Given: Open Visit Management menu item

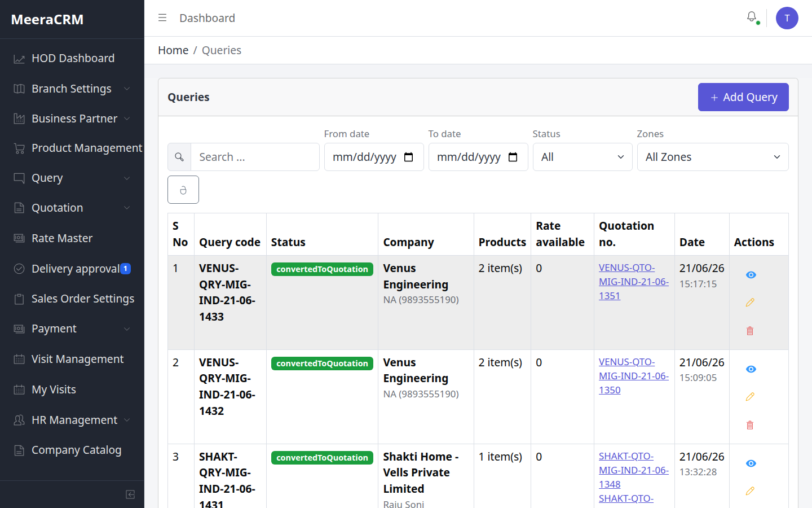Looking at the screenshot, I should tap(72, 359).
